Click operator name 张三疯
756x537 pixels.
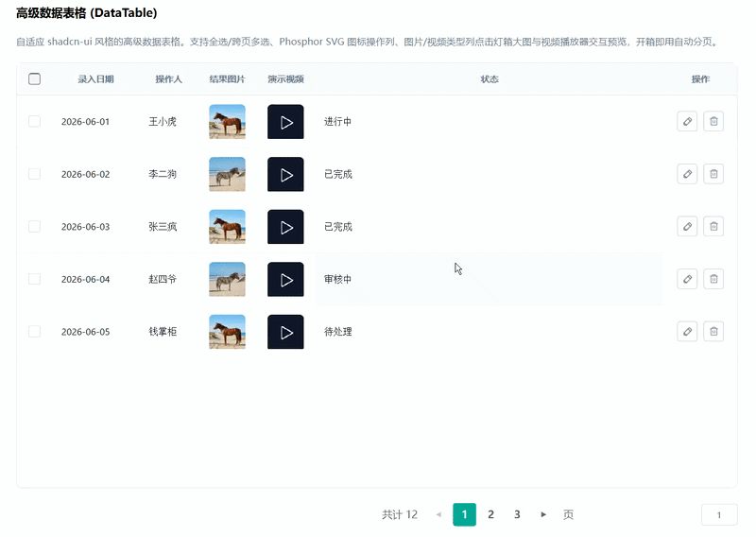[x=163, y=227]
